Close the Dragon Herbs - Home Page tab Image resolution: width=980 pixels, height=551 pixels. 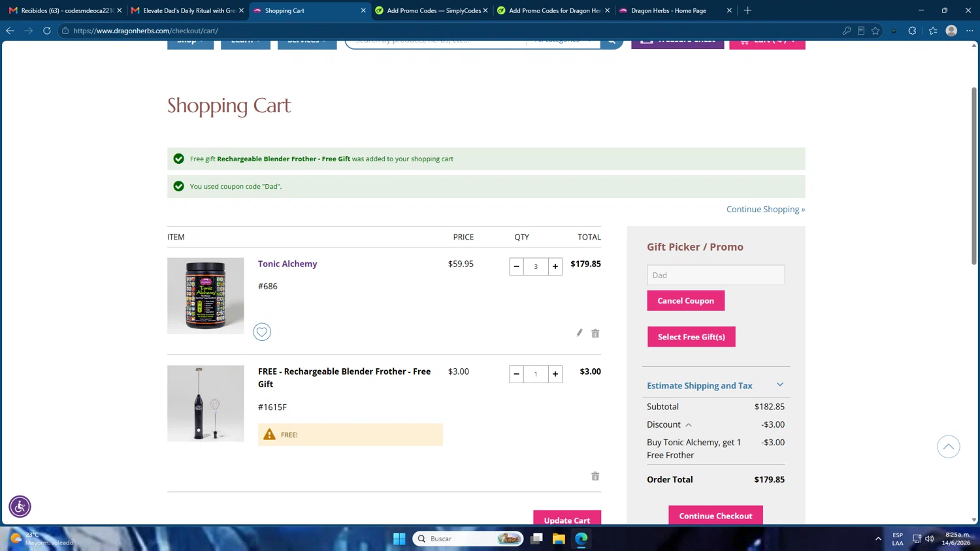point(729,10)
